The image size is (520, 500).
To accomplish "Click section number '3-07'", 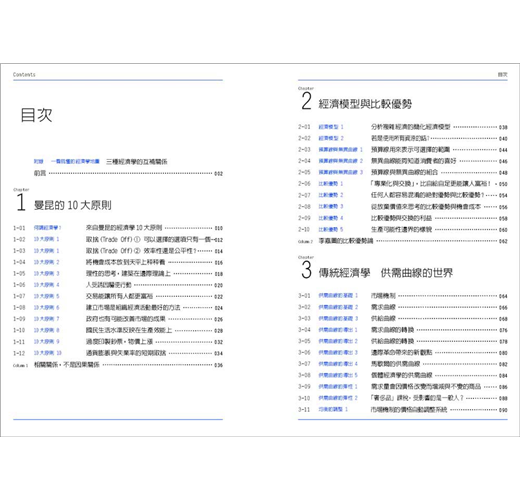I will coord(304,364).
